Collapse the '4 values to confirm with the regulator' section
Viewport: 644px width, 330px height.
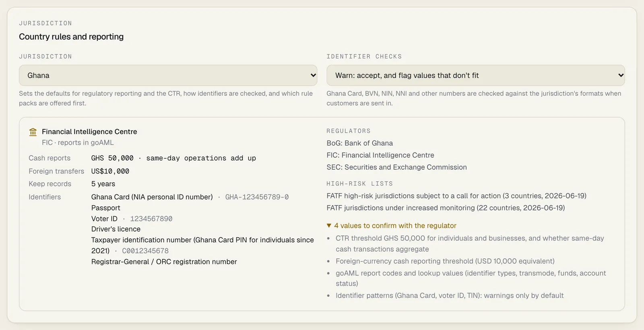tap(391, 226)
